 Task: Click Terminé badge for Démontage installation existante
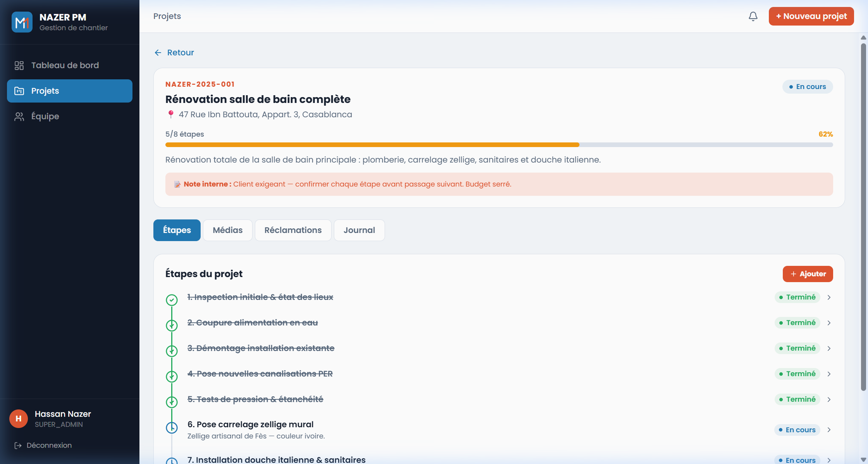[798, 348]
